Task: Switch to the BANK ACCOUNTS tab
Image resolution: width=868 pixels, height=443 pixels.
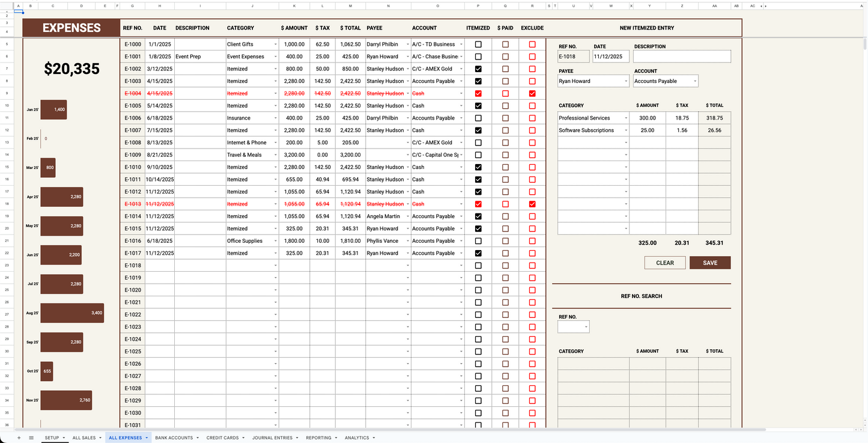Action: (173, 438)
